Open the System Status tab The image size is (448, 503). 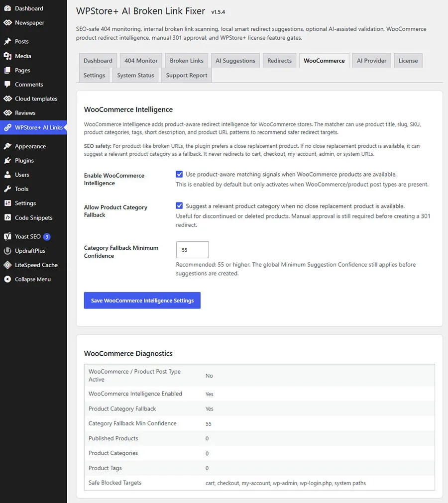click(x=135, y=76)
